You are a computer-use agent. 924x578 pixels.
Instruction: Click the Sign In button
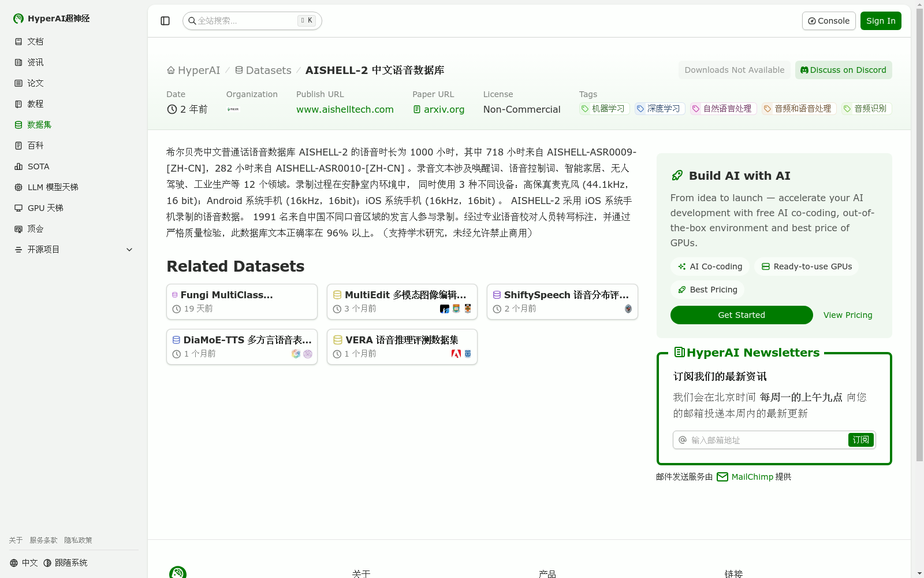click(881, 21)
